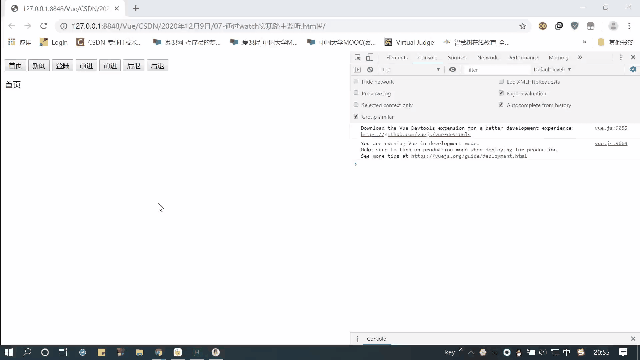Viewport: 640px width, 360px height.
Task: Disable Autocomplete from history checkbox
Action: pyautogui.click(x=501, y=105)
